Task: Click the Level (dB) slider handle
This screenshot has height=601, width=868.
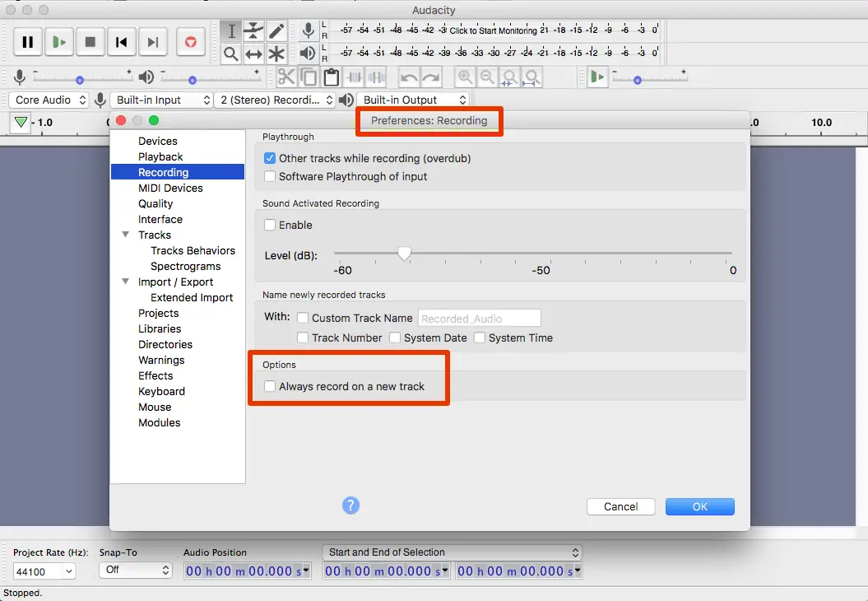Action: pyautogui.click(x=404, y=254)
